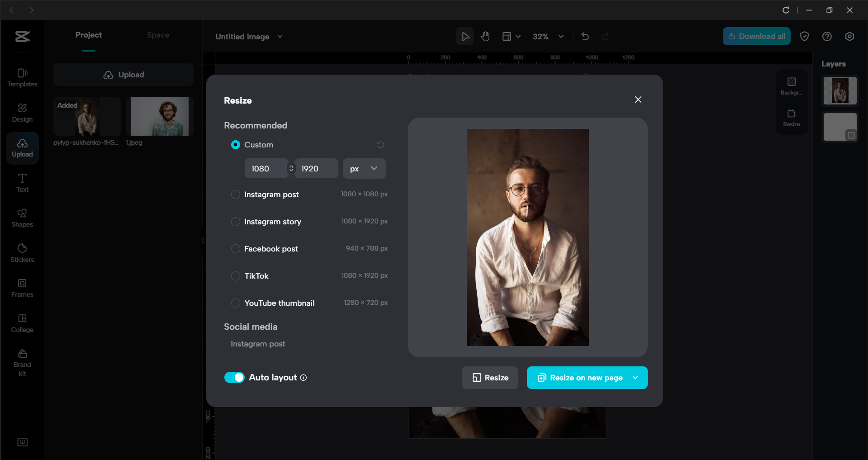The width and height of the screenshot is (868, 460).
Task: Open the Shapes panel
Action: (x=22, y=218)
